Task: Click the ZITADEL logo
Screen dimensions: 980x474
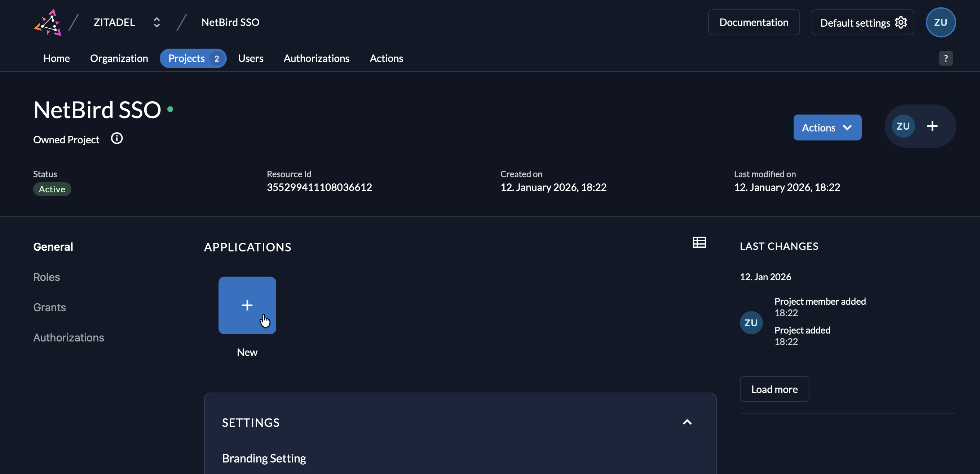Action: coord(48,22)
